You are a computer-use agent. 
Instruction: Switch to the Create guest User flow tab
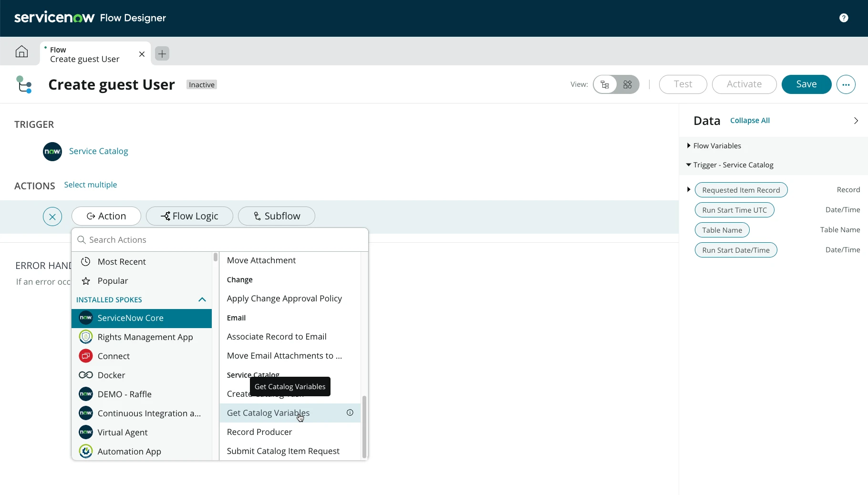click(x=86, y=54)
